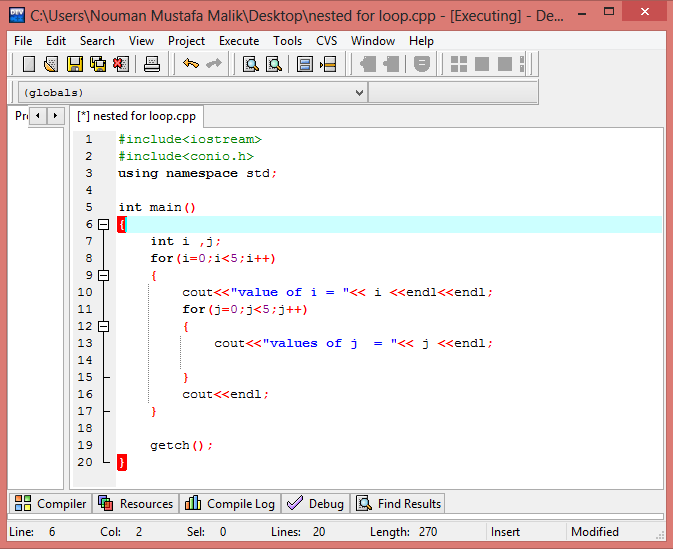
Task: Save the file using the floppy disk icon
Action: [75, 64]
